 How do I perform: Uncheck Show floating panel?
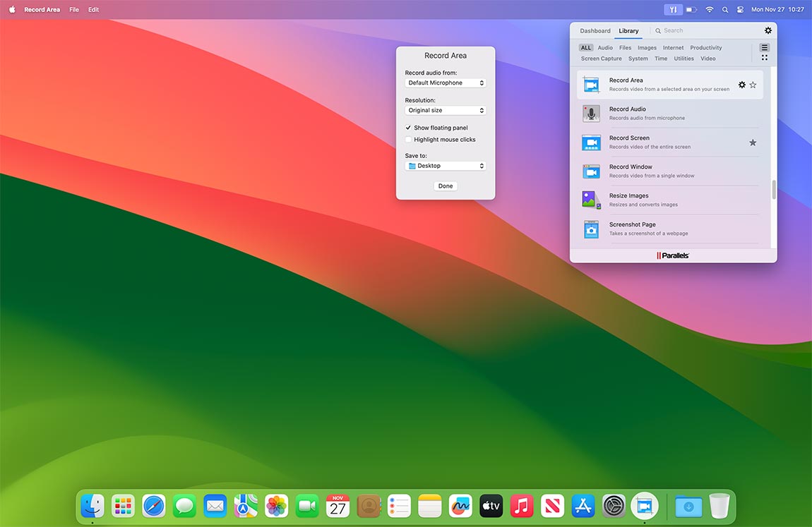click(408, 128)
